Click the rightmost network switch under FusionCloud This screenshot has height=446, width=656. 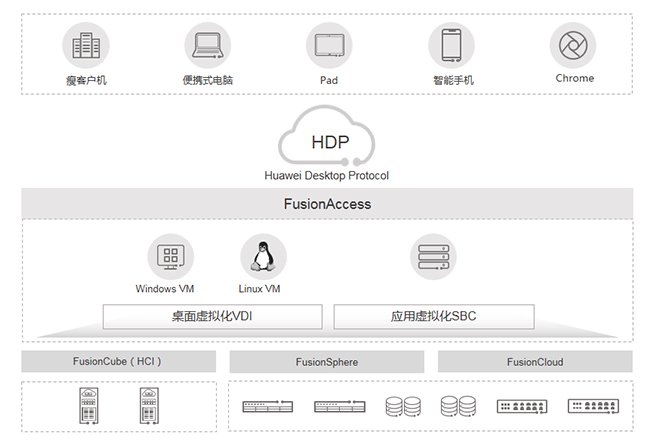coord(590,406)
